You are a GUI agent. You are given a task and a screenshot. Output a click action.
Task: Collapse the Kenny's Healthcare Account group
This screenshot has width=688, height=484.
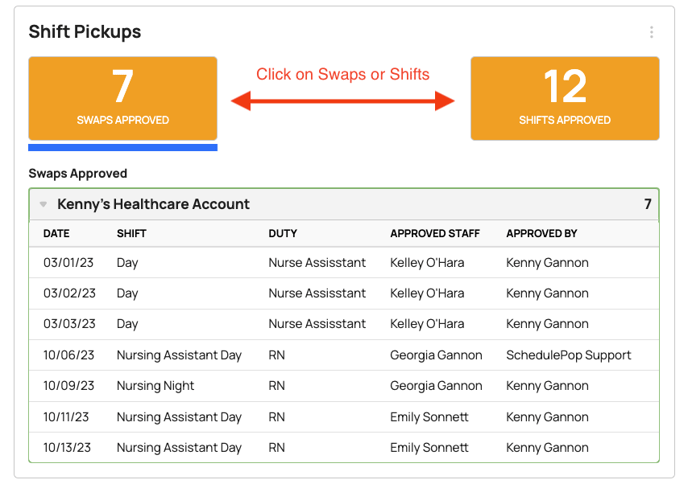43,204
